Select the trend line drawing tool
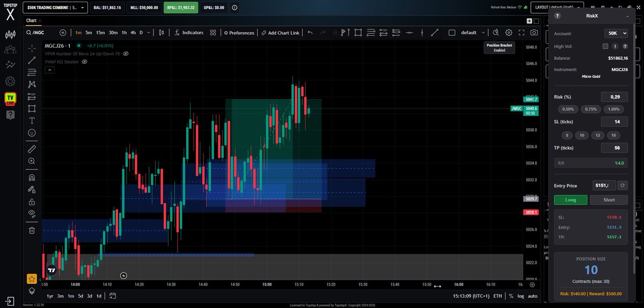 (x=32, y=60)
